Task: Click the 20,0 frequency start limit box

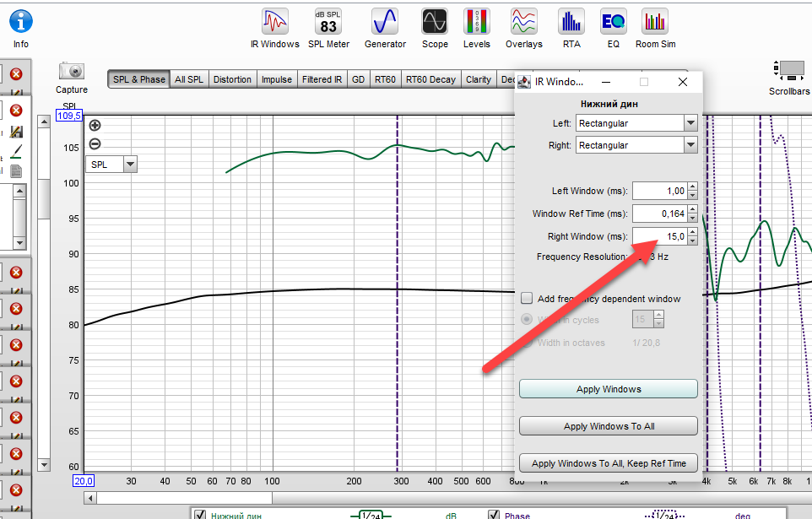Action: tap(83, 481)
